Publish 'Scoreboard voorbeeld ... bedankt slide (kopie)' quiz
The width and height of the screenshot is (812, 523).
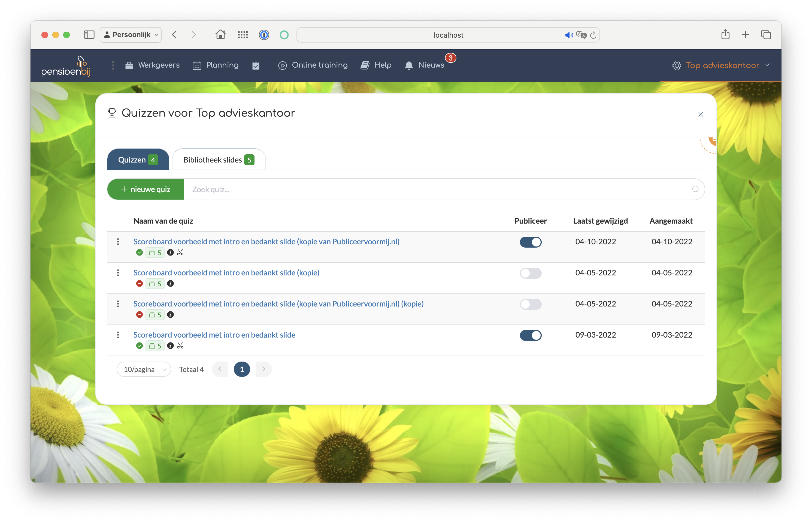[530, 273]
